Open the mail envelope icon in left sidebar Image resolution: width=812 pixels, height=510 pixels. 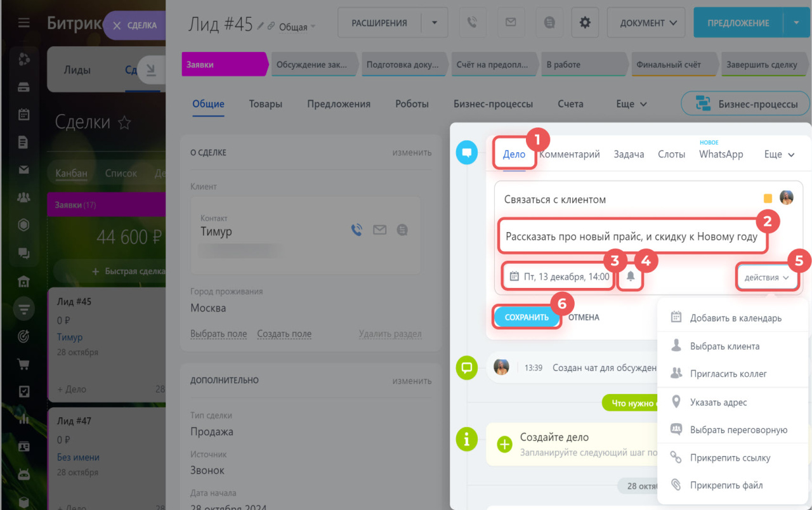[23, 169]
